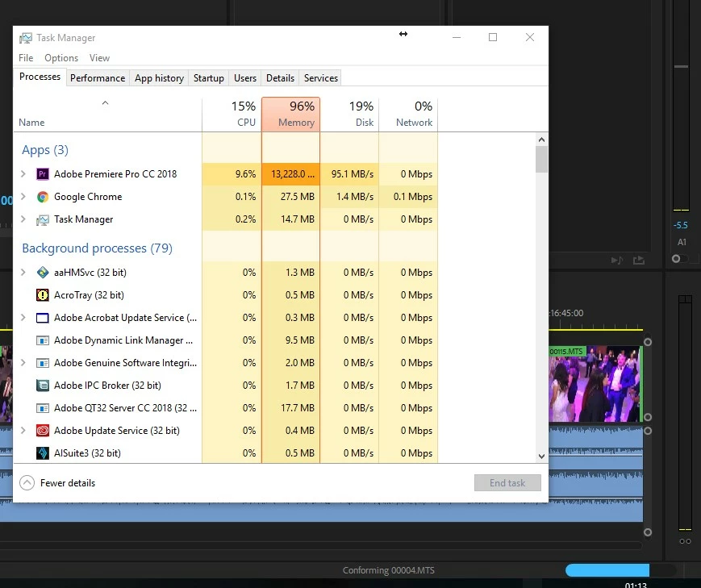Click the process list scrollbar thumb

(541, 159)
